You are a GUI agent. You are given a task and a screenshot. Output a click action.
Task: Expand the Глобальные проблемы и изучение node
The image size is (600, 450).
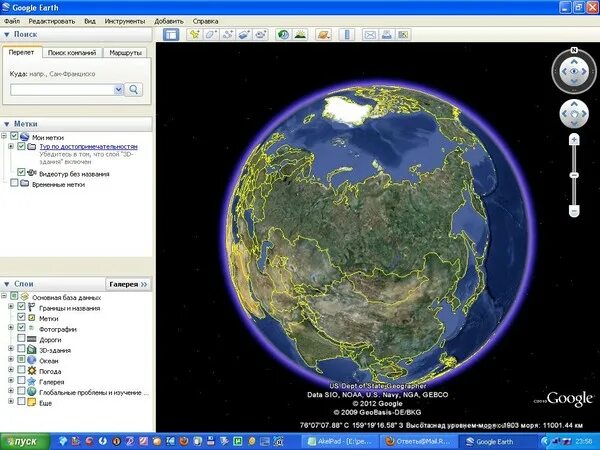(11, 391)
